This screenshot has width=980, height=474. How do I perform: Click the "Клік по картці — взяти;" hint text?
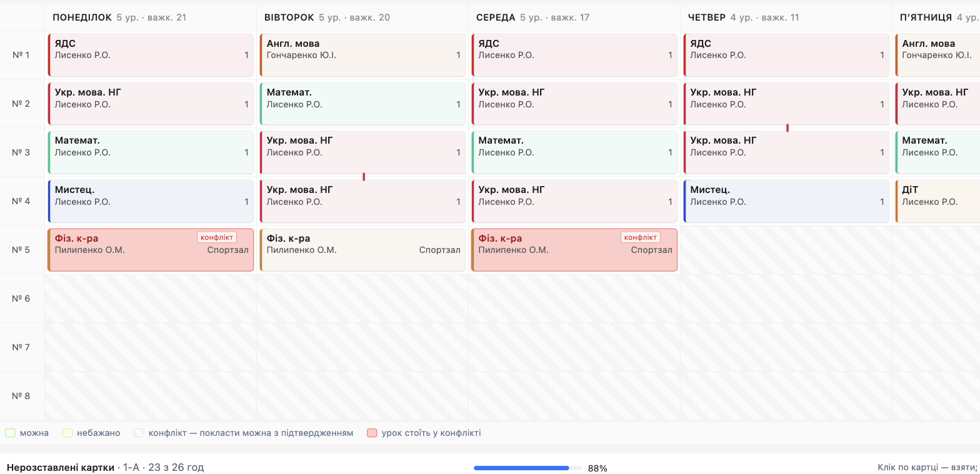click(927, 468)
